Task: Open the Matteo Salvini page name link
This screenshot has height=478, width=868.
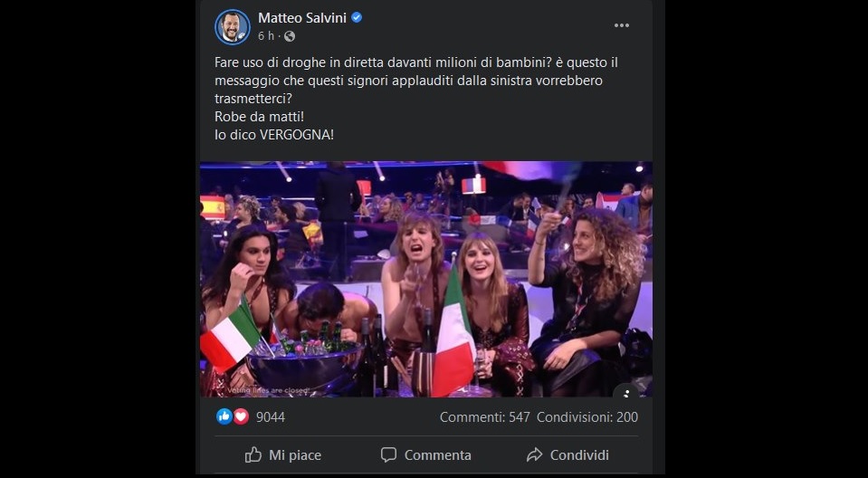Action: pyautogui.click(x=303, y=18)
